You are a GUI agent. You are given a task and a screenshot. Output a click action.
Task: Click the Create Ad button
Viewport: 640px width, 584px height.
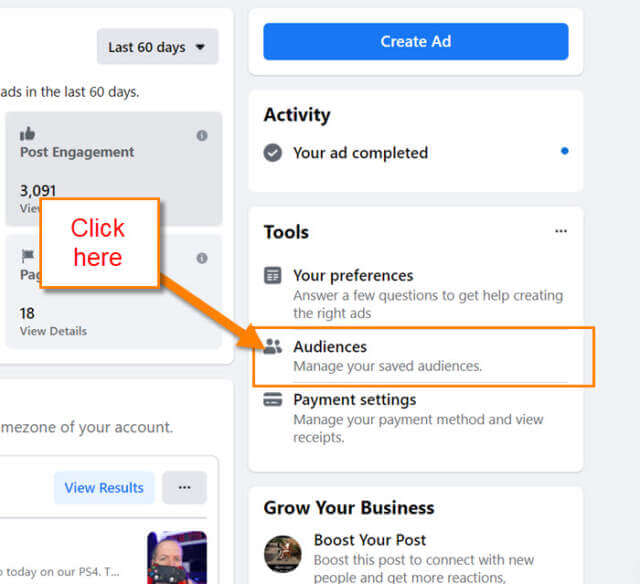[x=416, y=41]
